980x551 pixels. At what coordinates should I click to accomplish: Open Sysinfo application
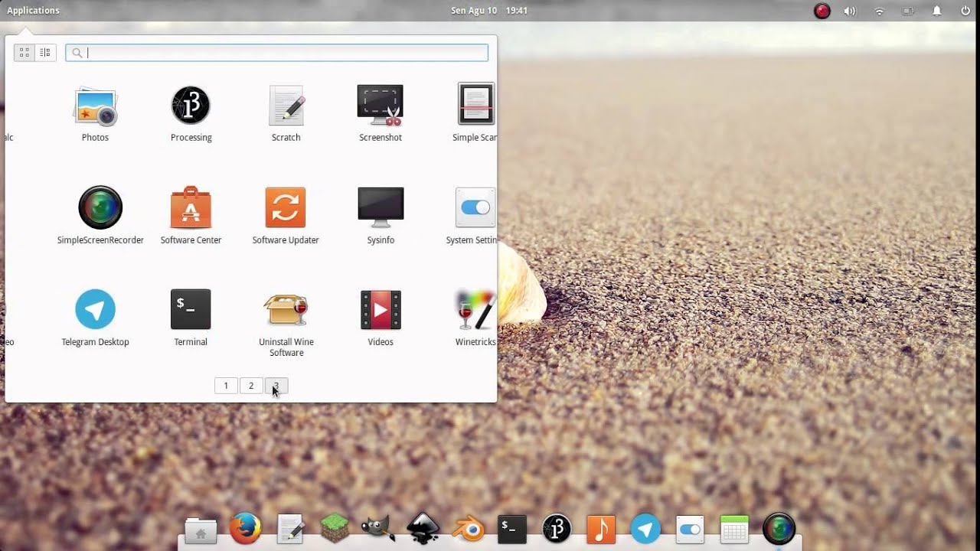click(381, 215)
